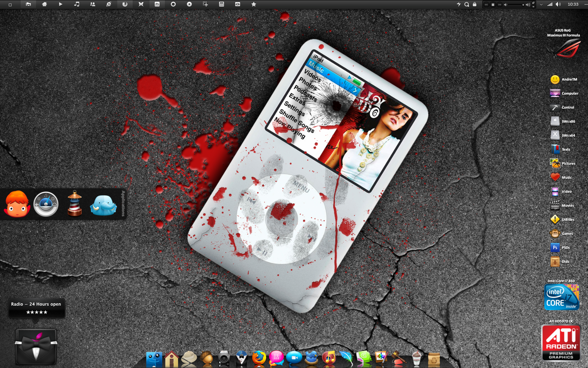This screenshot has width=588, height=368.
Task: Click the 10:33 clock
Action: [573, 4]
